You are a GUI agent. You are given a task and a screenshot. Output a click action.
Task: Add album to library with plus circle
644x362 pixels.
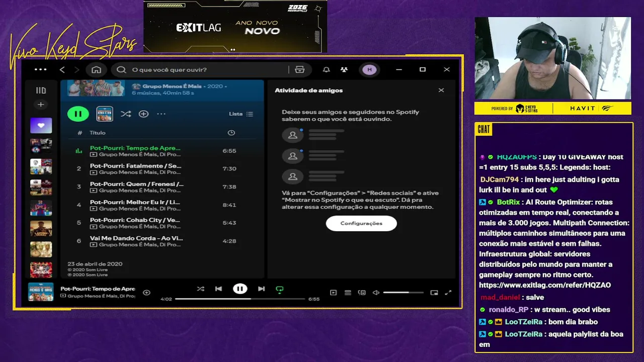click(x=143, y=114)
